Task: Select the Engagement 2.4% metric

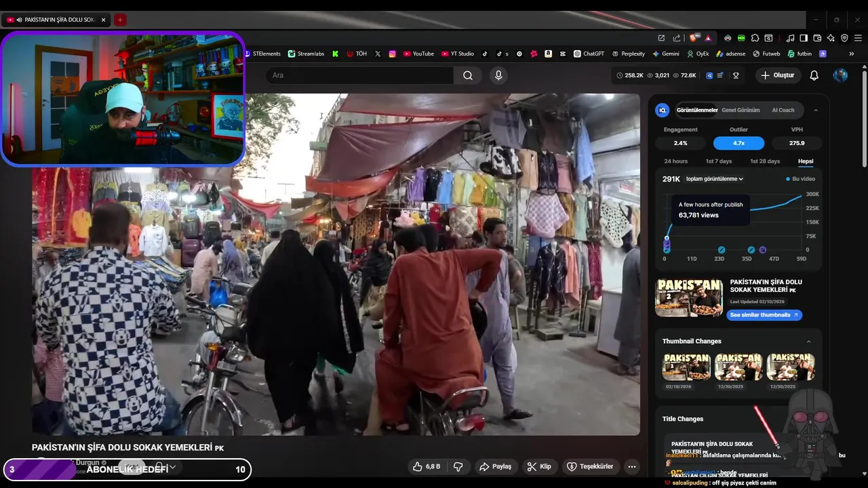Action: [680, 143]
